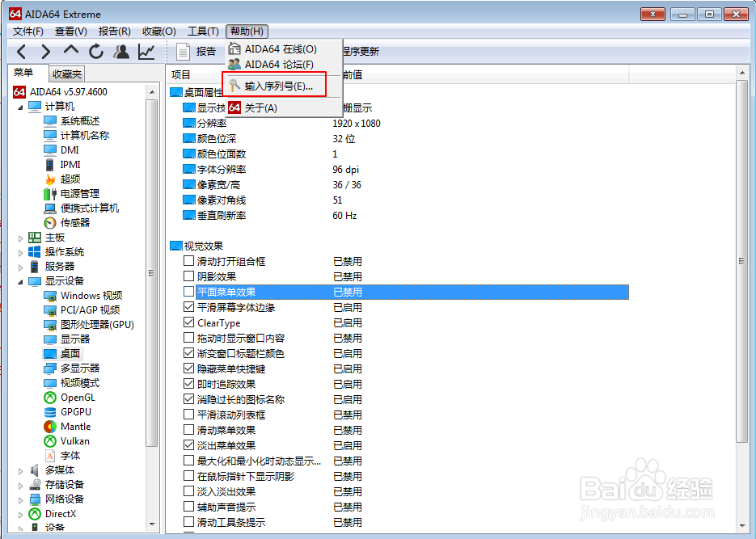Viewport: 756px width, 539px height.
Task: Choose 输入序列号(E)... from the help menu
Action: coord(284,86)
